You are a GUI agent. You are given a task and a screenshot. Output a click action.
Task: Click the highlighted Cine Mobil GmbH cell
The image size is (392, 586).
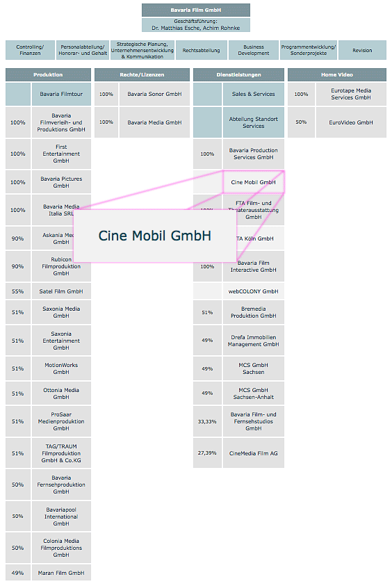pyautogui.click(x=254, y=182)
